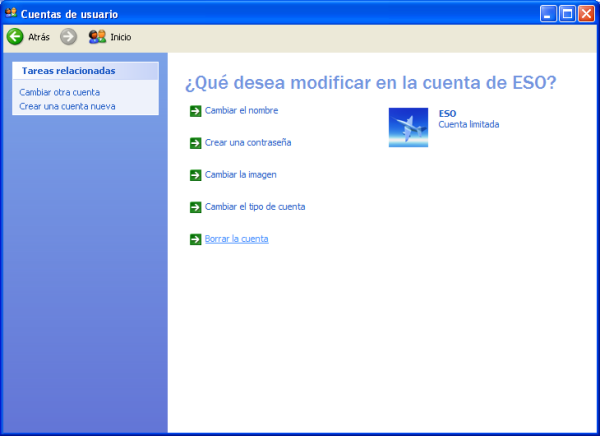This screenshot has height=436, width=600.
Task: Click the gray forward arrow icon
Action: (x=68, y=37)
